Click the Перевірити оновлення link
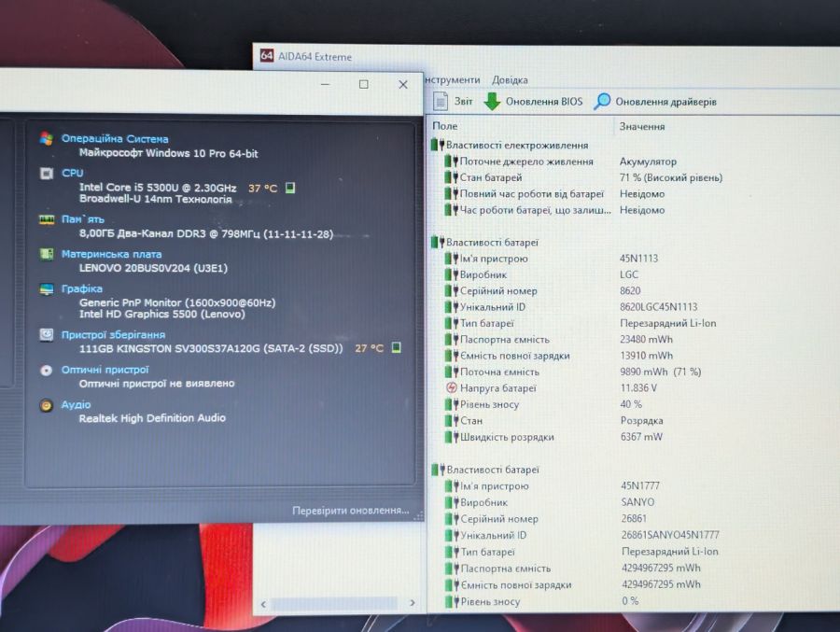The width and height of the screenshot is (840, 632). click(x=350, y=511)
